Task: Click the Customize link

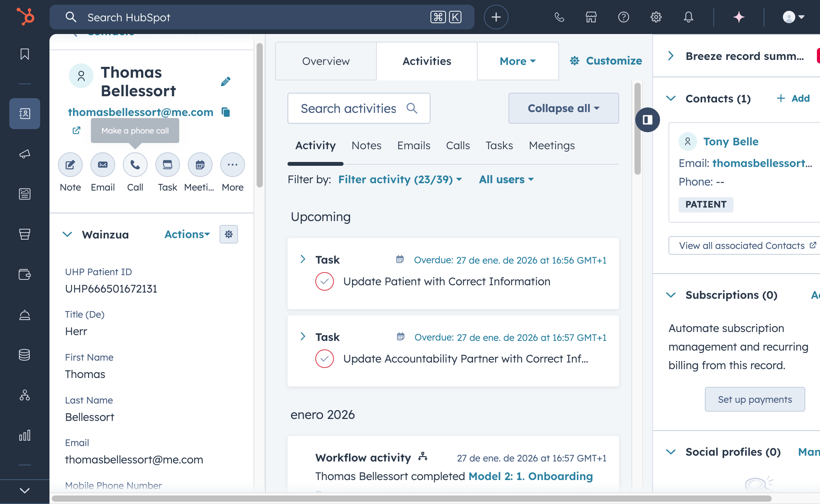Action: point(606,61)
